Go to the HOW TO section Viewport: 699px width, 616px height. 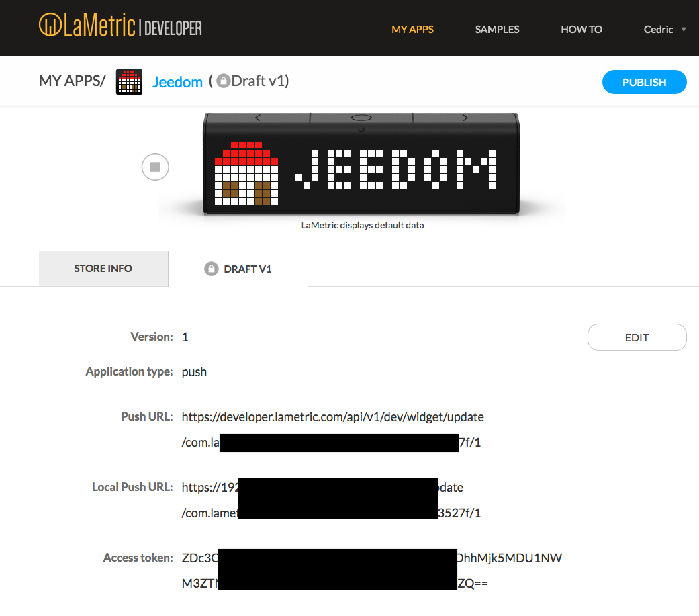point(581,30)
